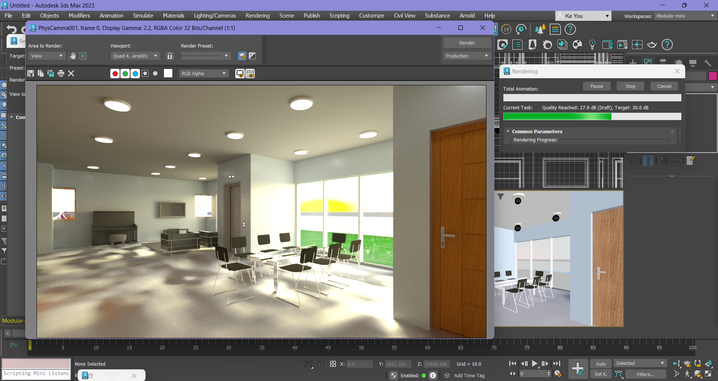Open the key Filters... dialog
Image resolution: width=718 pixels, height=381 pixels.
(645, 374)
